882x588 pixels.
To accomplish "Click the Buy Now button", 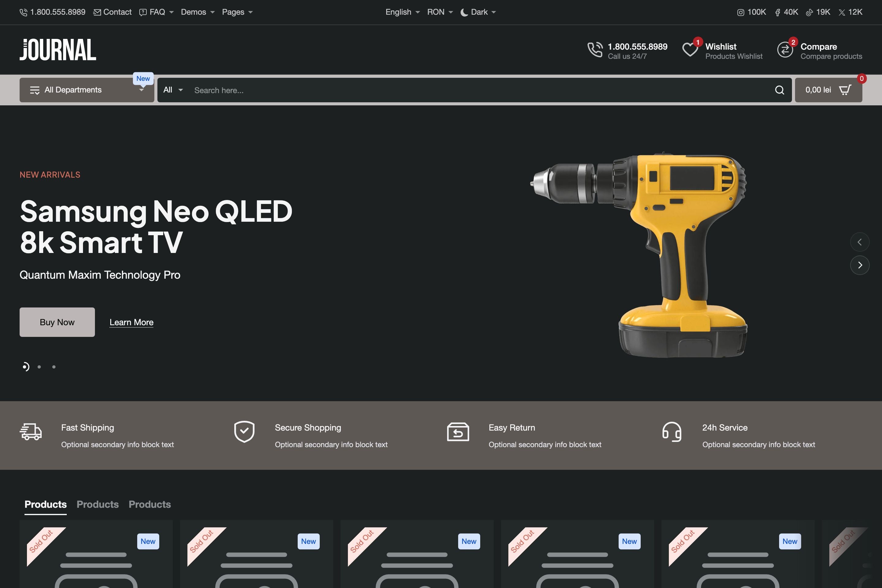I will click(57, 322).
